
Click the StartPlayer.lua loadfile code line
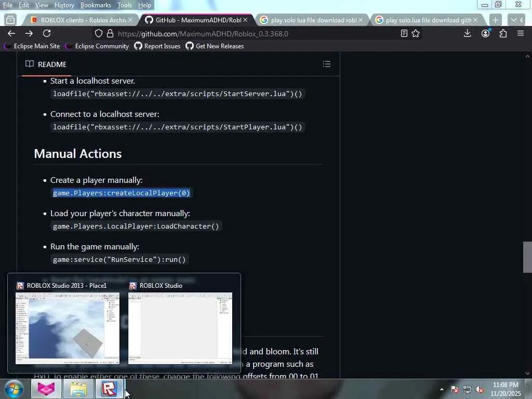click(178, 127)
